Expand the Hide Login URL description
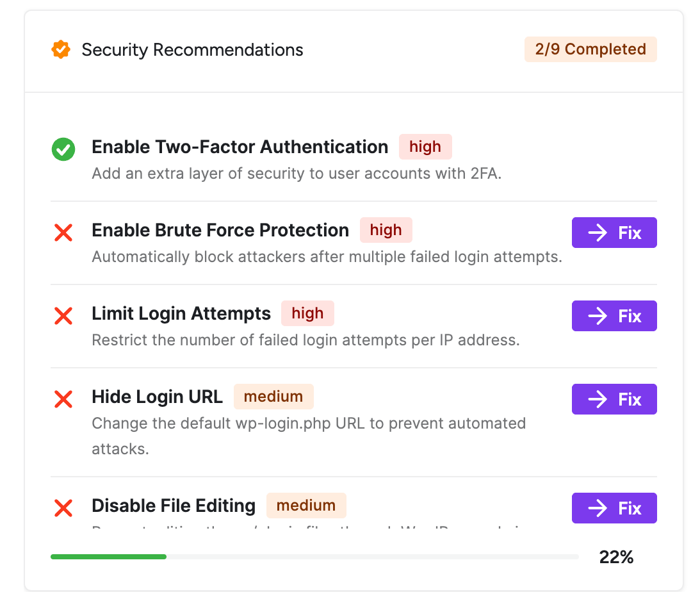 point(157,397)
